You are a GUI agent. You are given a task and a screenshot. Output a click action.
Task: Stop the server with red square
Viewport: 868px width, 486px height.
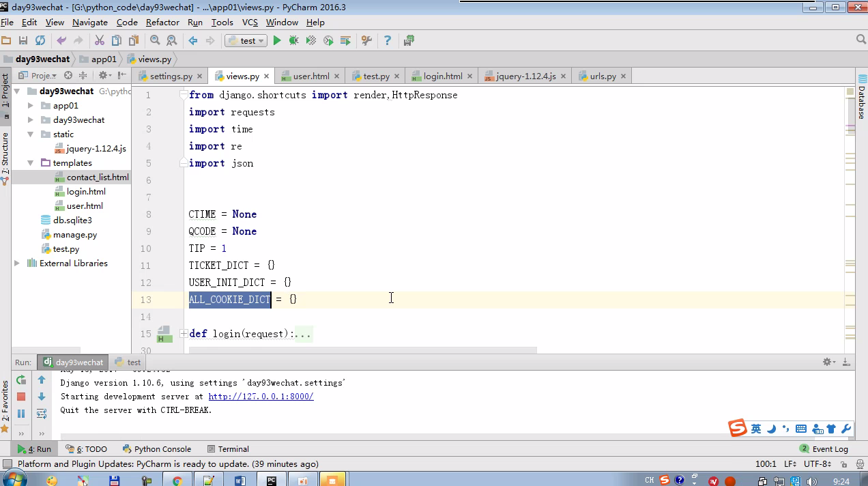[21, 397]
